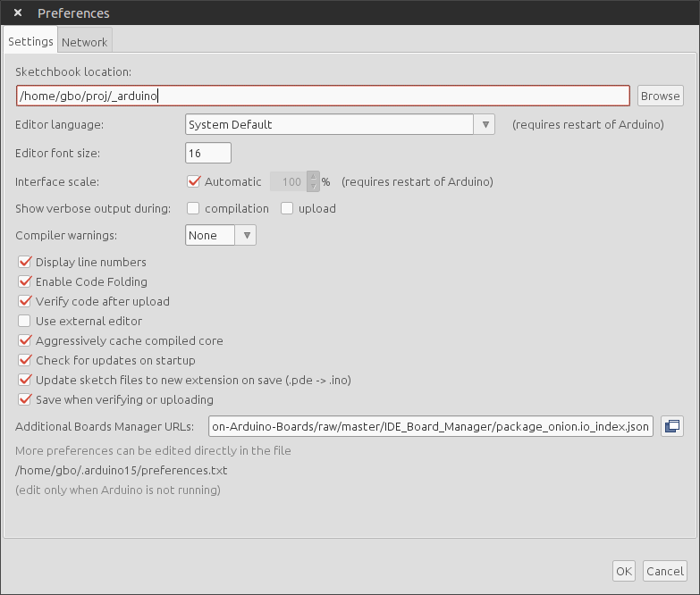
Task: Close the Preferences dialog with the X icon
Action: pos(18,13)
